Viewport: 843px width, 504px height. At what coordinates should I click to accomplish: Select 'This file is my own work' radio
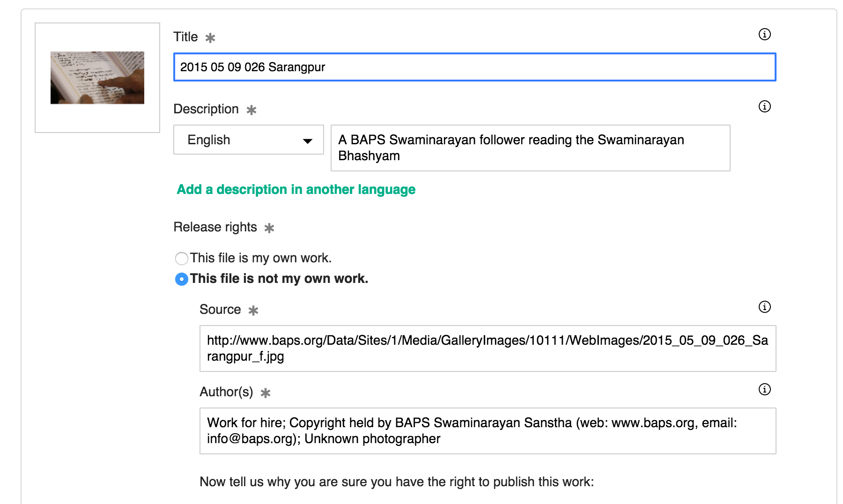coord(182,258)
